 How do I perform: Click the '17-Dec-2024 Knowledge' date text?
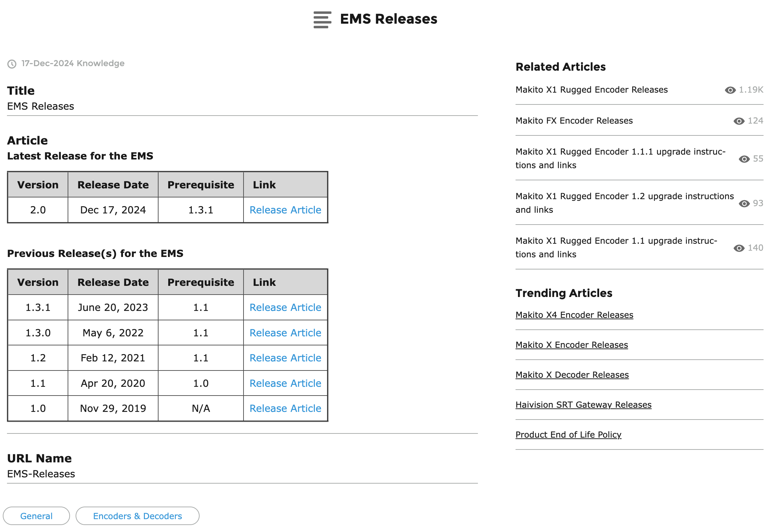(73, 63)
